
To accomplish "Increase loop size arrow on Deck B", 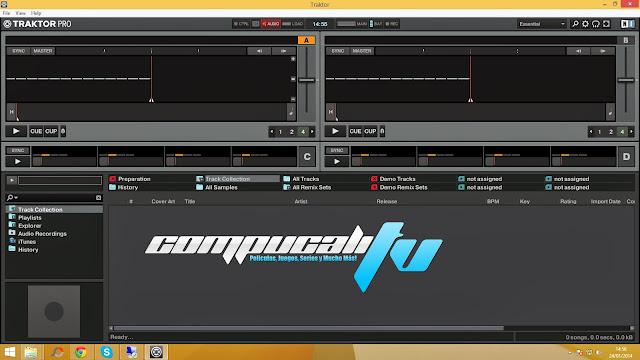I will pyautogui.click(x=631, y=131).
